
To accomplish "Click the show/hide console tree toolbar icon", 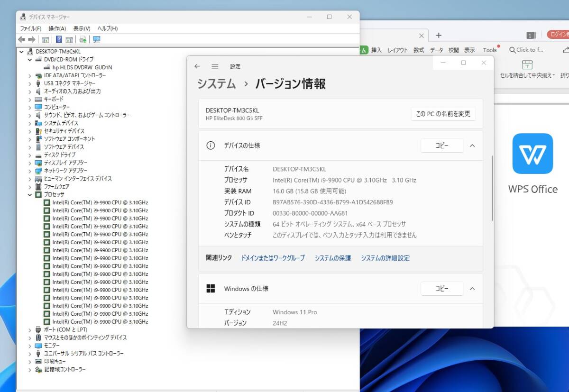I will coord(46,39).
